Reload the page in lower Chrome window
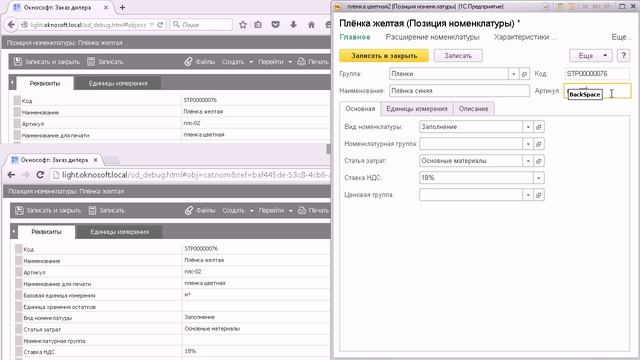The image size is (640, 360). click(x=40, y=175)
